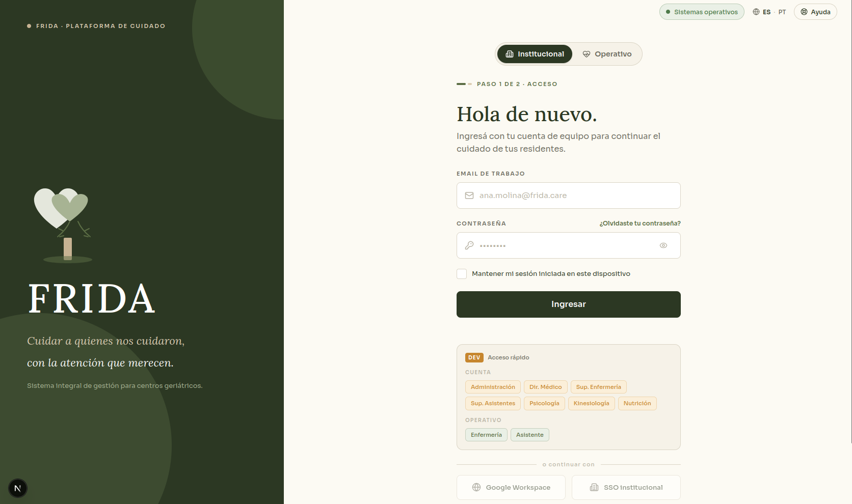Toggle password visibility eye icon
The height and width of the screenshot is (504, 852).
(x=663, y=245)
